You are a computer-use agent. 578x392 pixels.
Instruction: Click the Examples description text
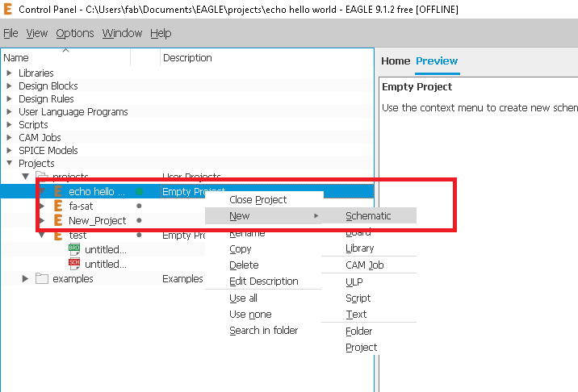click(182, 278)
